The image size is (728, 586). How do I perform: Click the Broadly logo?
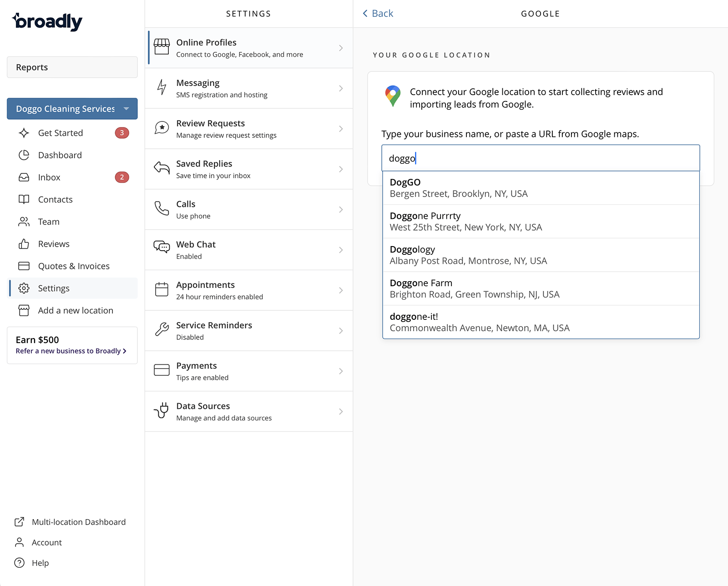tap(47, 21)
